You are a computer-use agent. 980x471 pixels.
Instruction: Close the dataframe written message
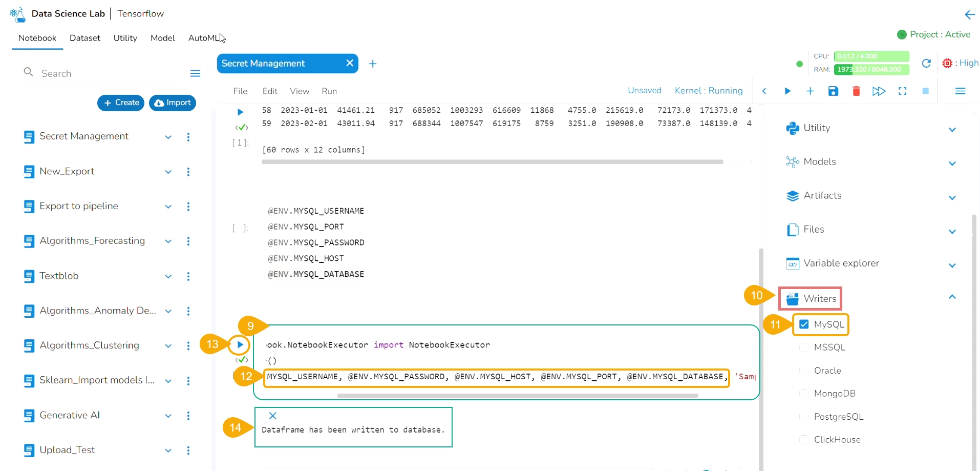(x=273, y=416)
